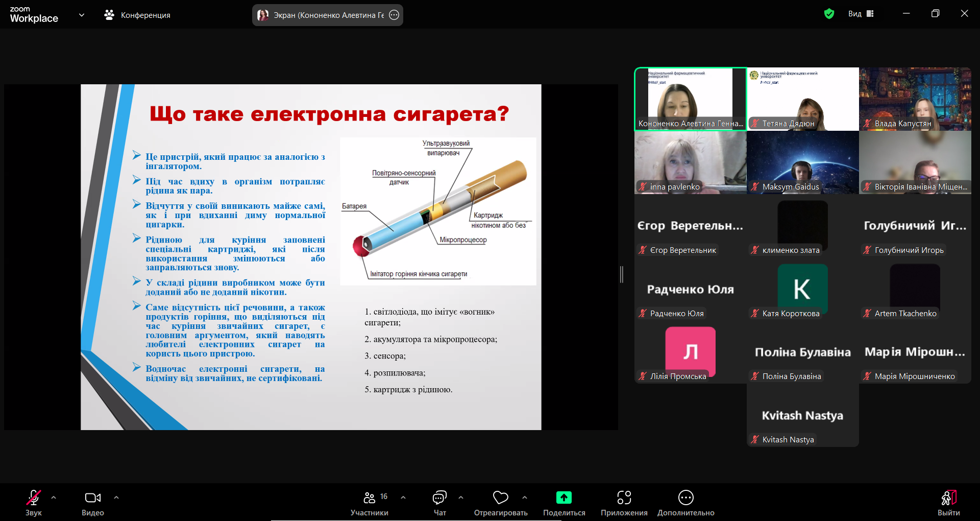Open Приложения apps panel

click(624, 503)
